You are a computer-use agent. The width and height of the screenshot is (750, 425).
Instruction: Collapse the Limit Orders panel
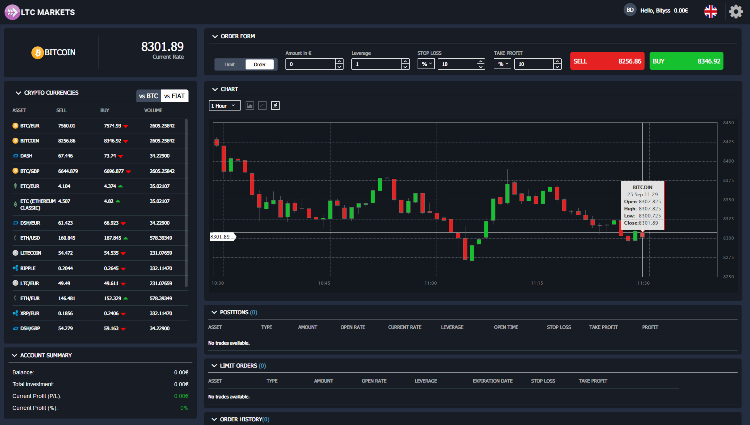214,366
